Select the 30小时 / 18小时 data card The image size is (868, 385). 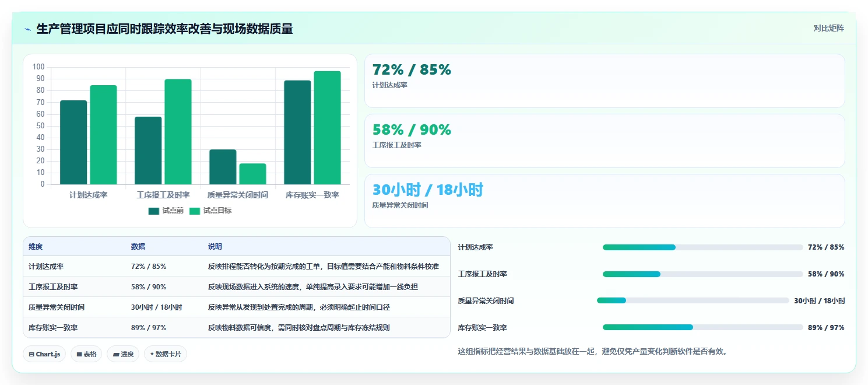click(x=605, y=201)
